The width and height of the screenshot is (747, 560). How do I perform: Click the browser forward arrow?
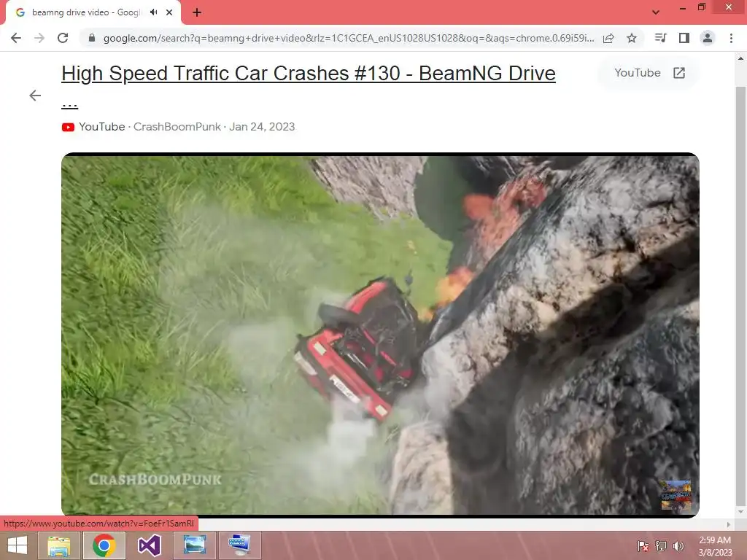click(39, 38)
